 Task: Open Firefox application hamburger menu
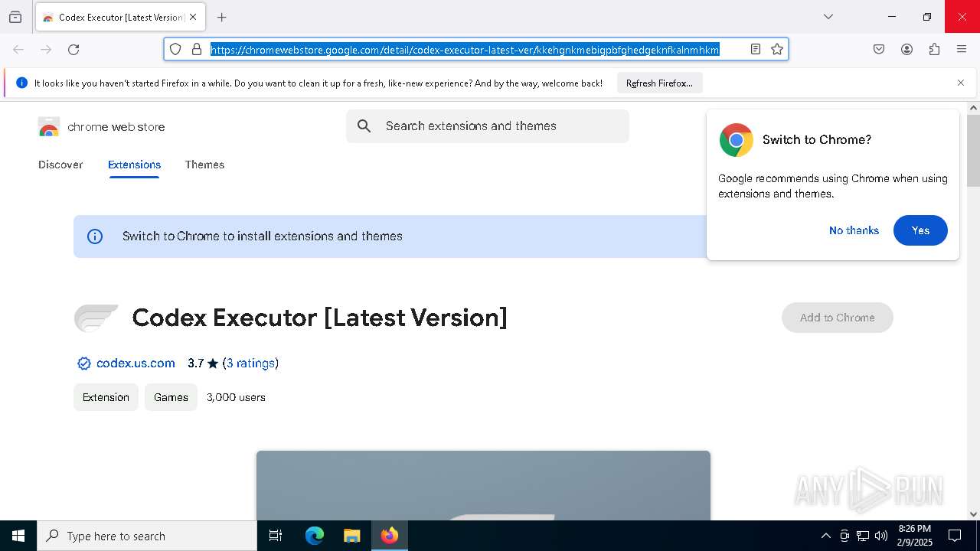962,50
